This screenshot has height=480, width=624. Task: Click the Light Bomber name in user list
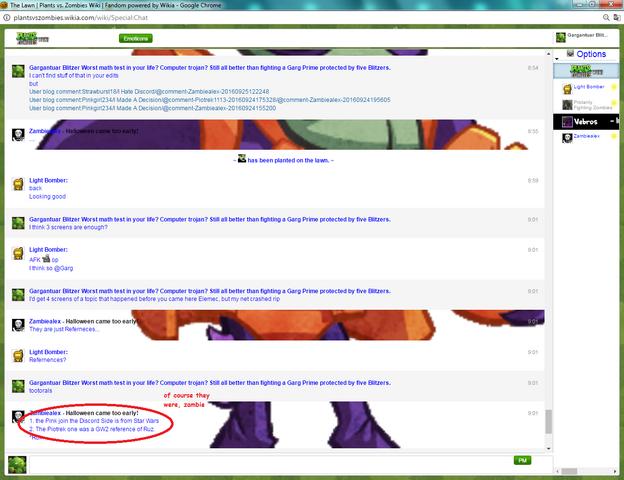click(589, 87)
